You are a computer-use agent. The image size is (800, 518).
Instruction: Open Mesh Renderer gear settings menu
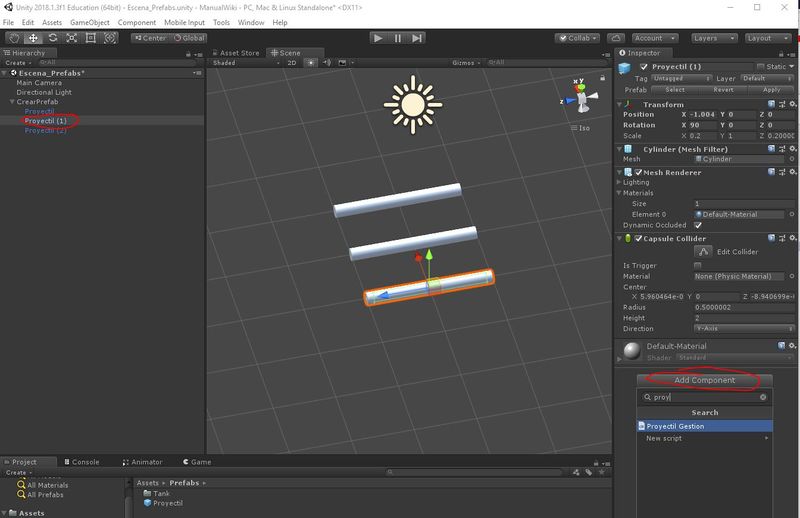click(x=792, y=172)
